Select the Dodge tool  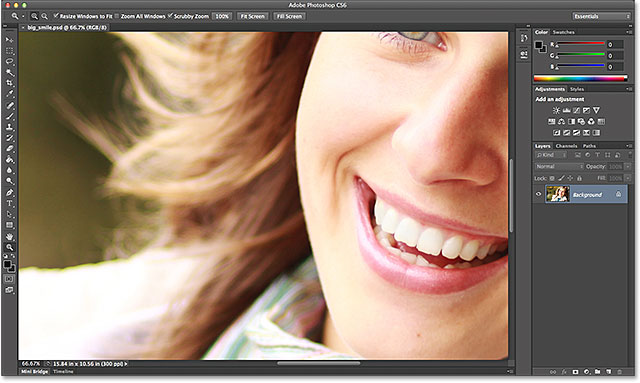tap(9, 181)
